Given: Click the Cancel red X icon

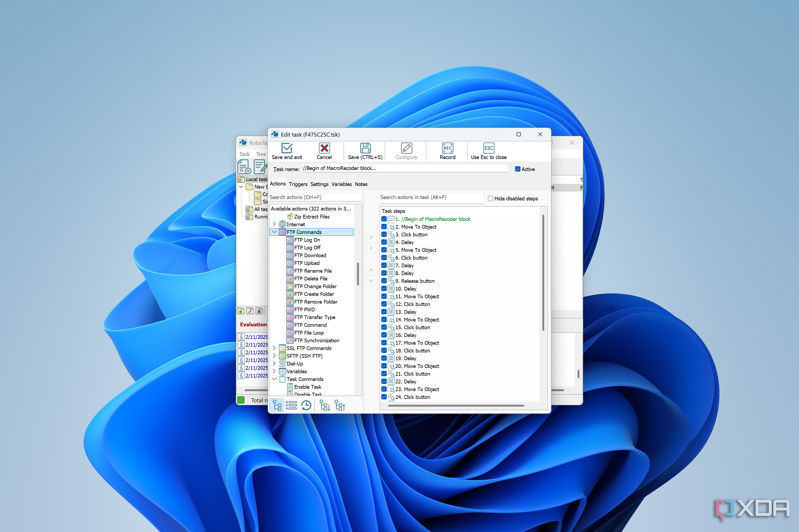Looking at the screenshot, I should (x=324, y=148).
